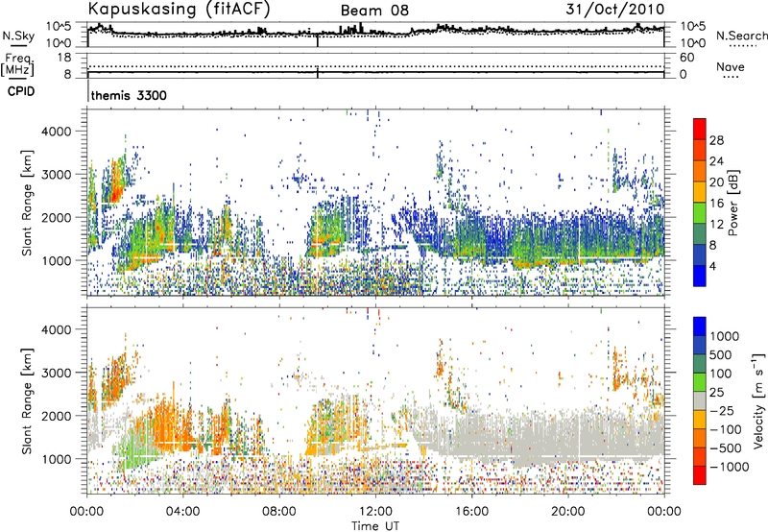Click the 'CPID' row label
This screenshot has height=532, width=768.
[x=21, y=91]
